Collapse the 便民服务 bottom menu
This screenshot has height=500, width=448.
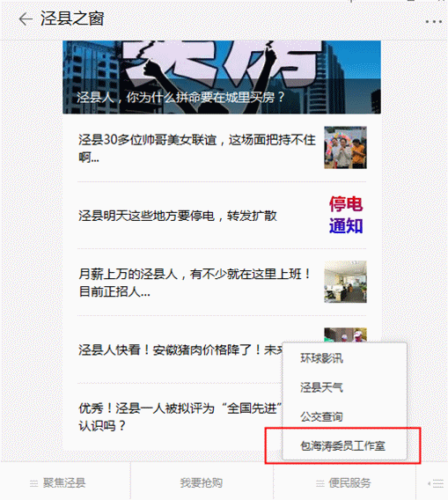345,482
